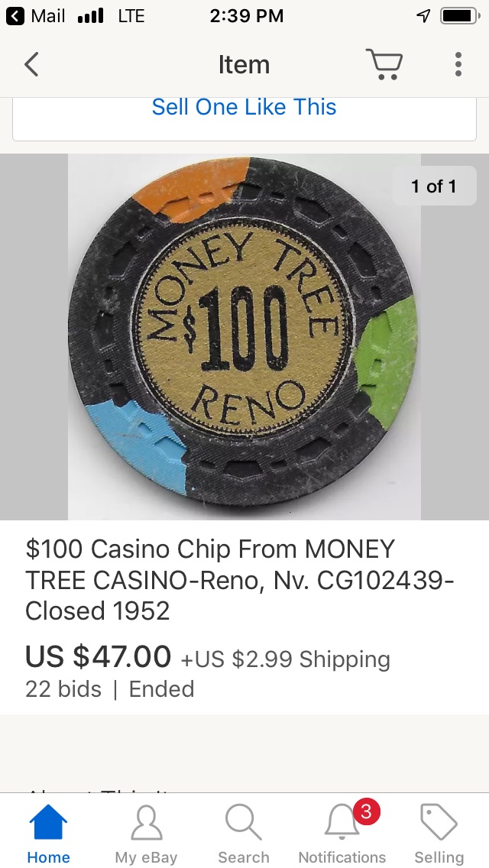Open Notifications bell icon
The image size is (489, 868).
tap(342, 823)
